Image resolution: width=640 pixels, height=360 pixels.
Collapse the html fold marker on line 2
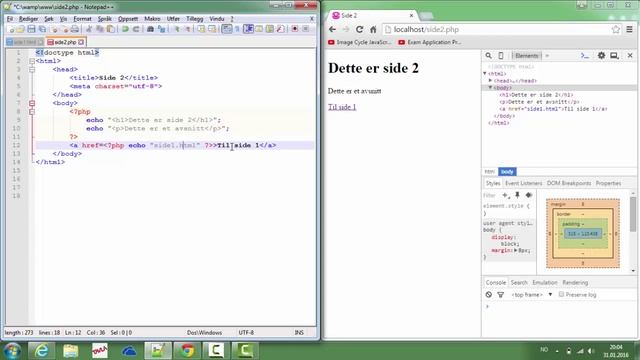(x=32, y=61)
